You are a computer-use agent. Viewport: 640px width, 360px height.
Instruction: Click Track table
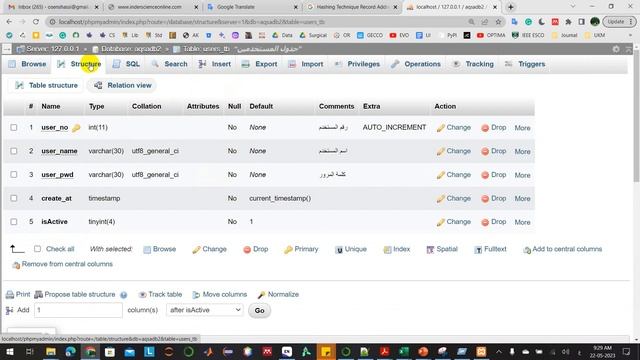pos(160,294)
